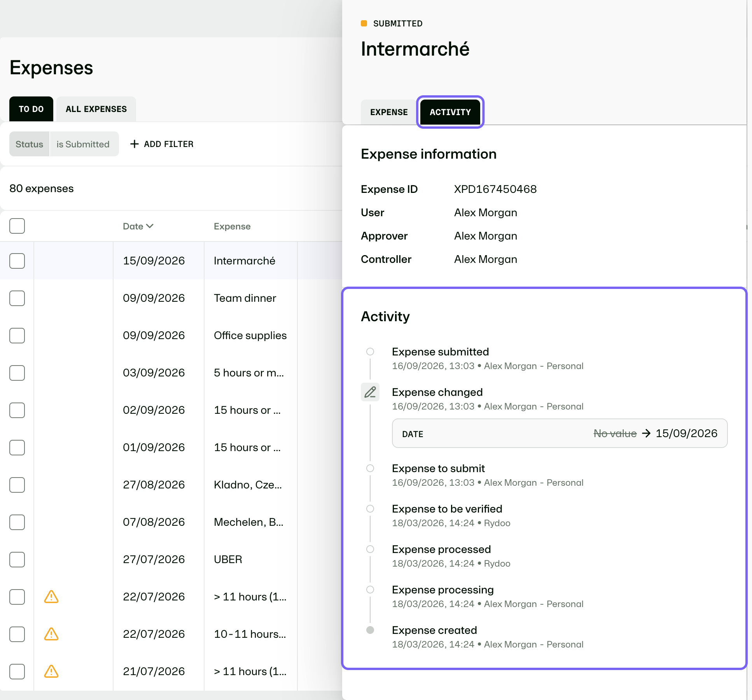Click the date 27/08/2026 cell

154,485
